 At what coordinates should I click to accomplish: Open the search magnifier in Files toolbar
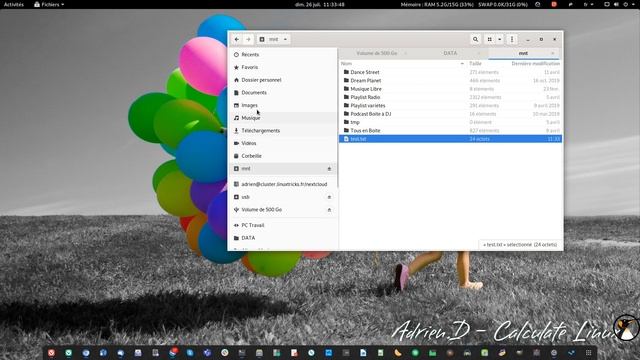[x=476, y=39]
